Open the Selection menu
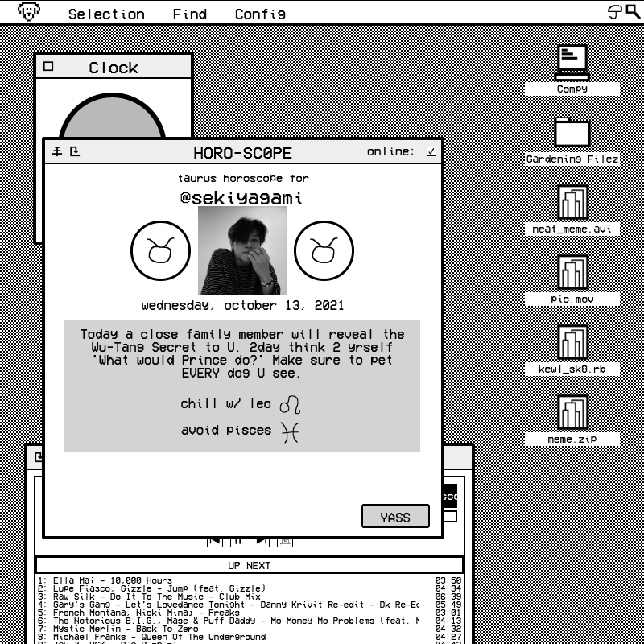Screen dimensions: 644x644 (106, 14)
